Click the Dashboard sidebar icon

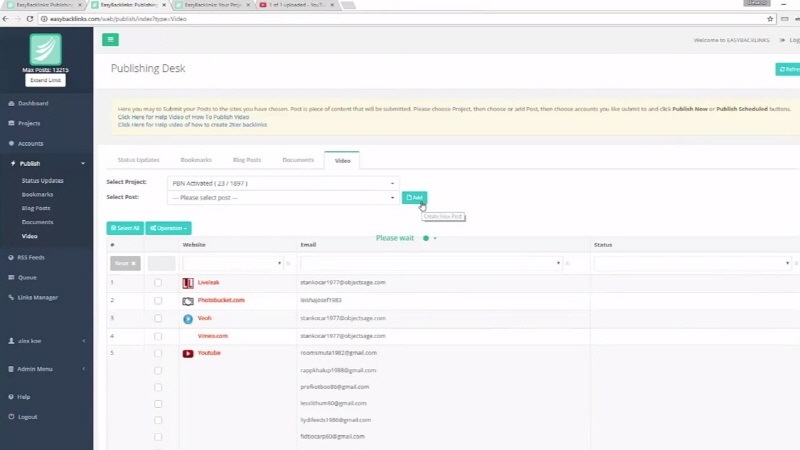tap(11, 104)
